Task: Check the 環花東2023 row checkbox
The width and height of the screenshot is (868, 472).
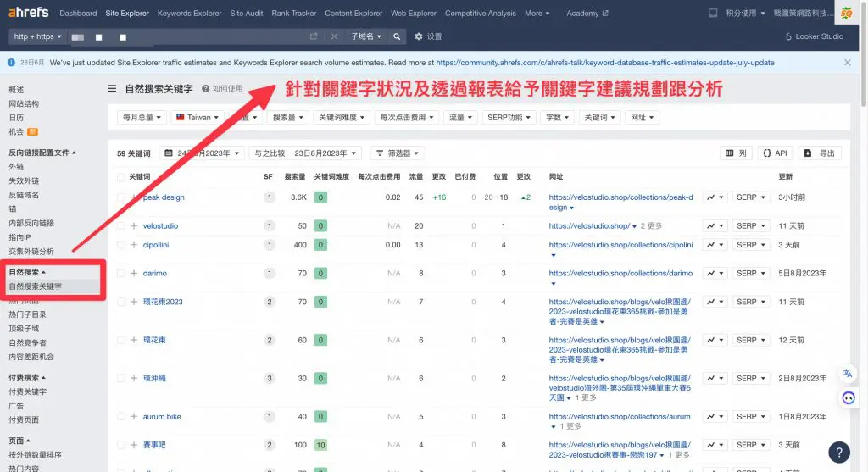Action: (x=120, y=302)
